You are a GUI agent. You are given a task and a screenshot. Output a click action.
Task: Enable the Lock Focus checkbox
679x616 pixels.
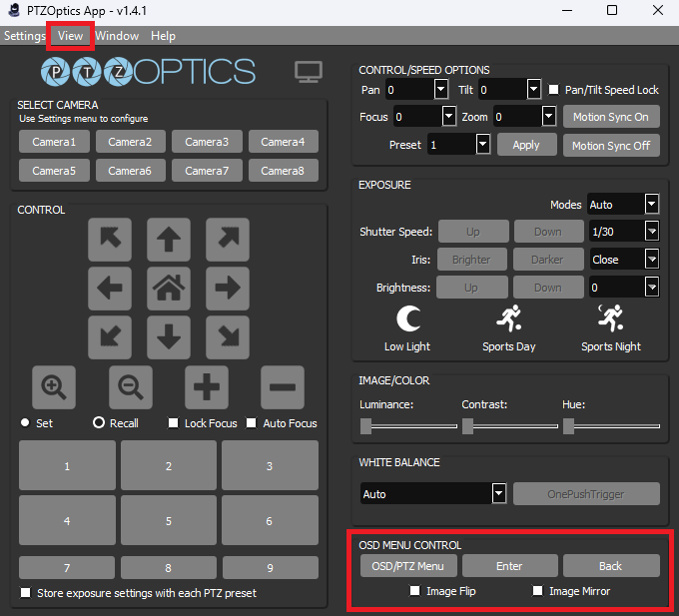click(174, 423)
